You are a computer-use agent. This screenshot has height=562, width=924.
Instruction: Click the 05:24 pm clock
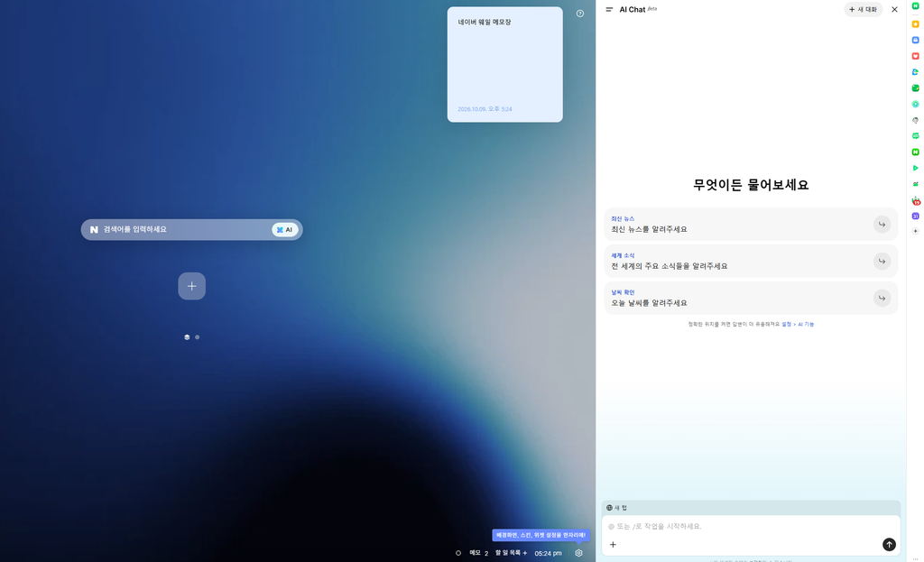(x=548, y=553)
